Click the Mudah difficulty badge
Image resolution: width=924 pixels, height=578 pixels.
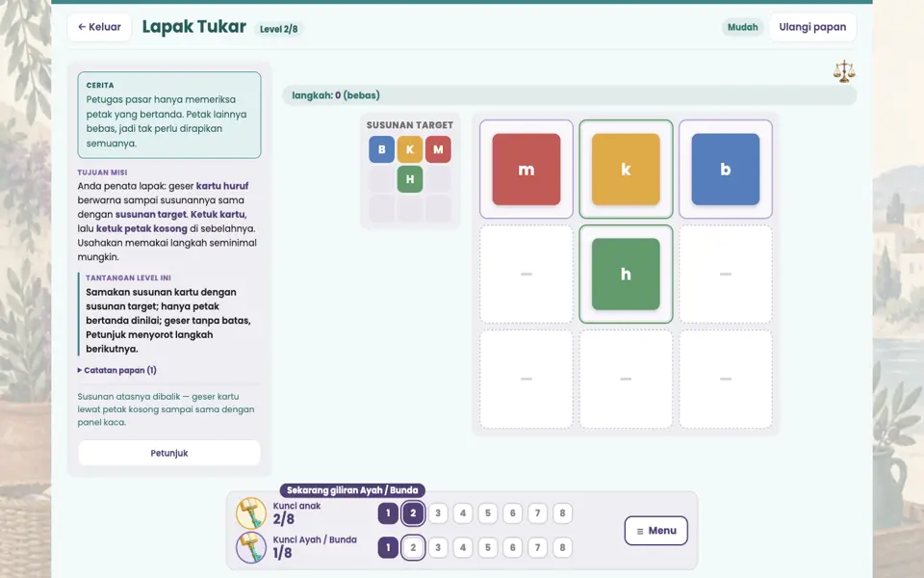click(x=742, y=27)
